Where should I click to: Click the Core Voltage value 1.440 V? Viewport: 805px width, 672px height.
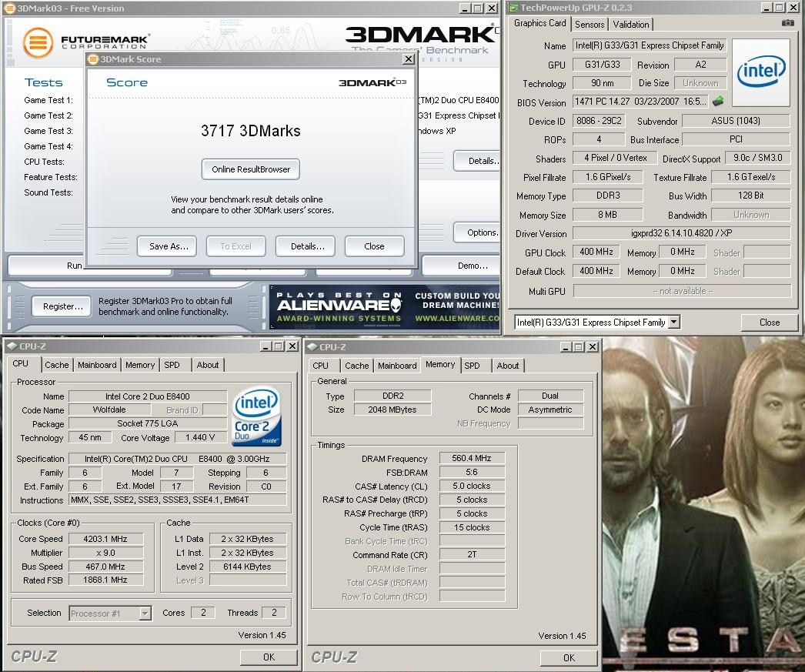tap(200, 437)
